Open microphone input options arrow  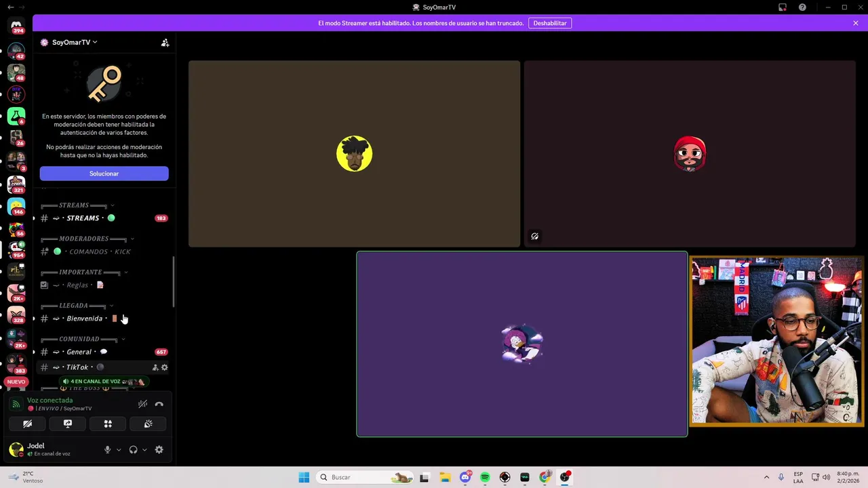pyautogui.click(x=119, y=449)
